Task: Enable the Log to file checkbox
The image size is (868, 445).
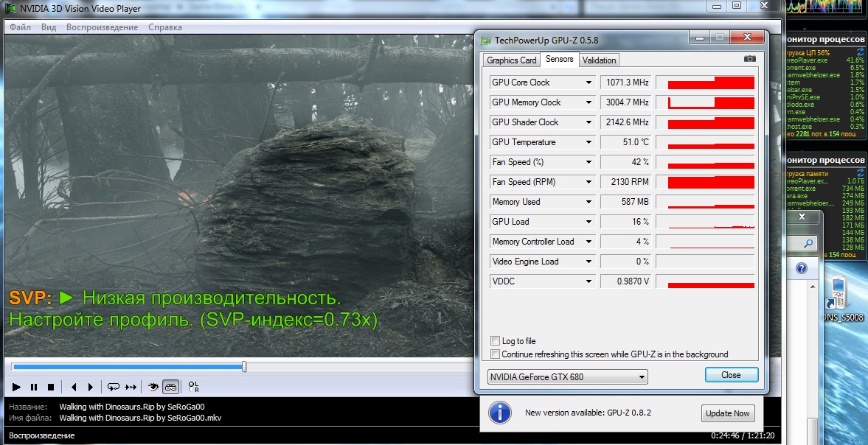Action: point(496,341)
